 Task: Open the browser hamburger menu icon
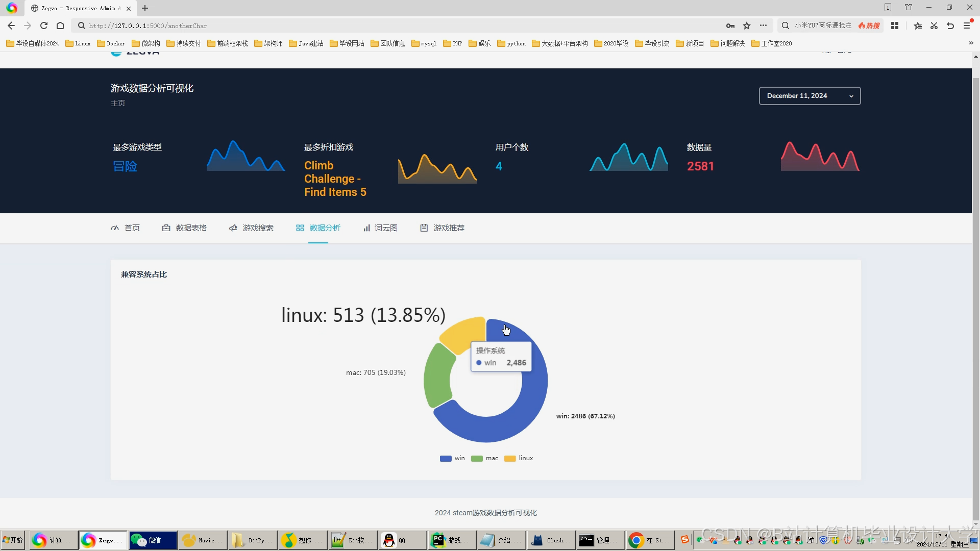pos(967,26)
